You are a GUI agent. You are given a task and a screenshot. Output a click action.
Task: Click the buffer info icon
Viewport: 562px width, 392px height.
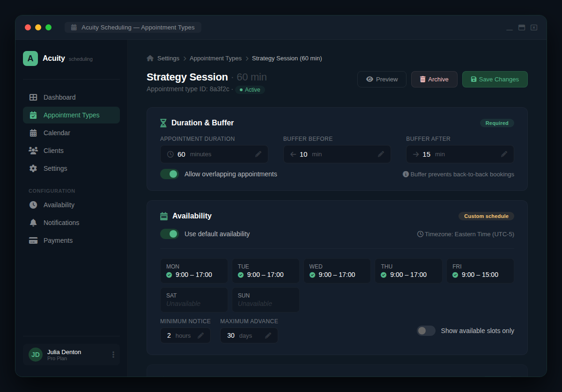point(406,174)
